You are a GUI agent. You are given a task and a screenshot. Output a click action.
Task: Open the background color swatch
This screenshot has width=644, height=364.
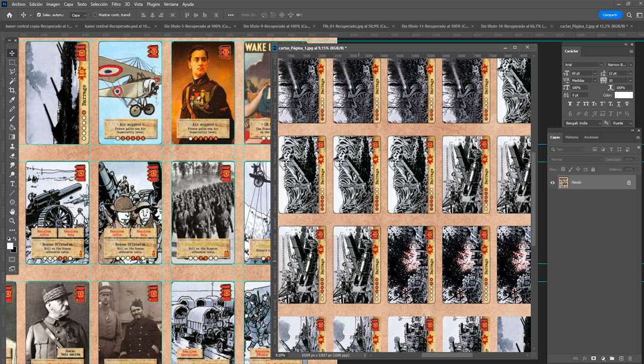(14, 250)
